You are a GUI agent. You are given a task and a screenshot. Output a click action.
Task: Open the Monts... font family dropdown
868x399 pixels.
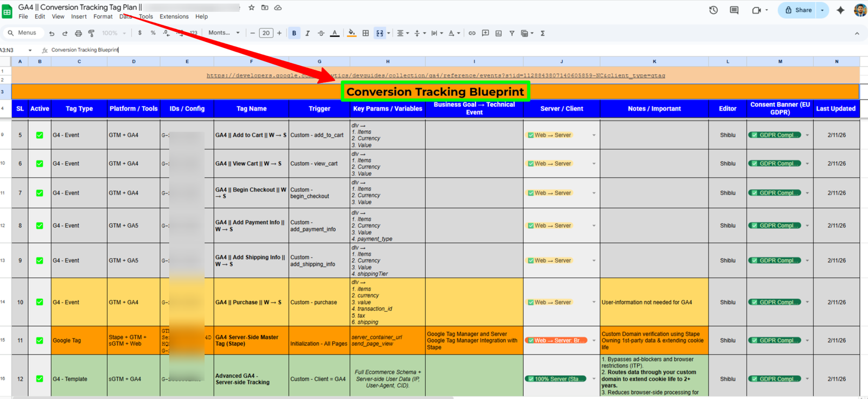(x=224, y=33)
